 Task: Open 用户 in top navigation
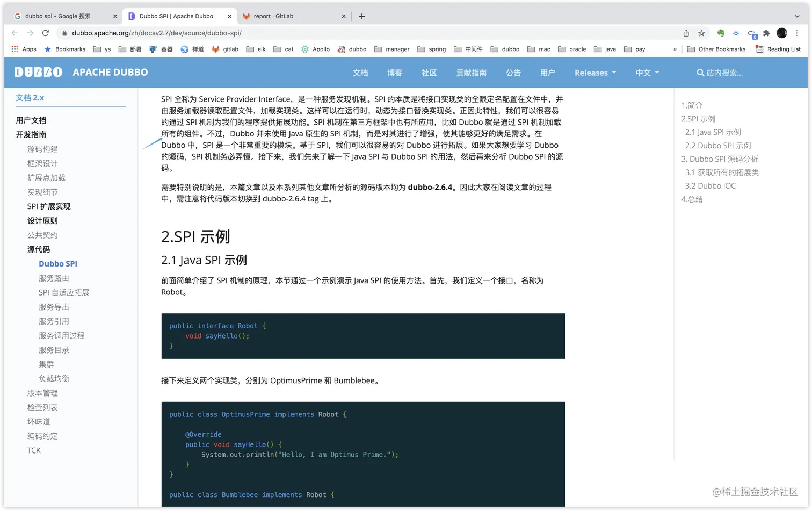click(548, 73)
